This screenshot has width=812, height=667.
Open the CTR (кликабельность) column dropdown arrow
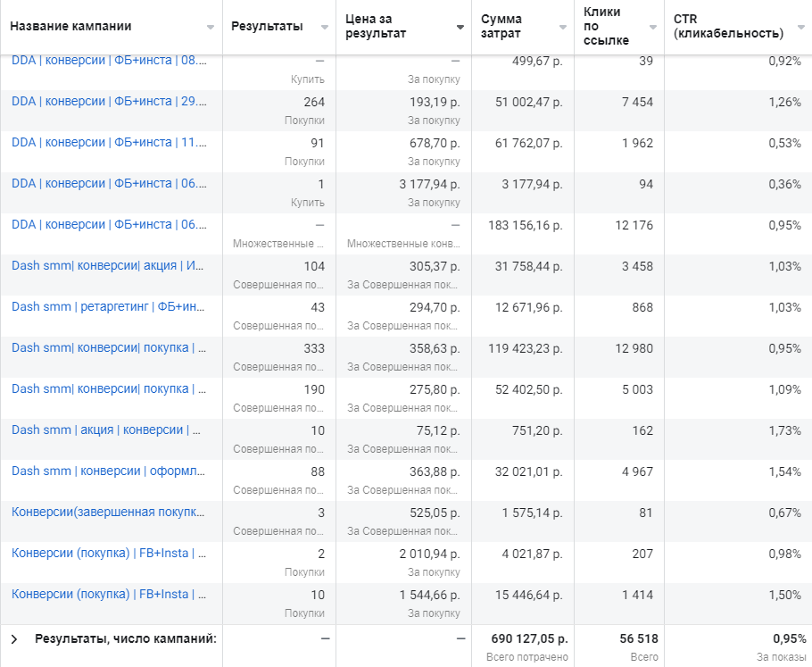pyautogui.click(x=799, y=27)
